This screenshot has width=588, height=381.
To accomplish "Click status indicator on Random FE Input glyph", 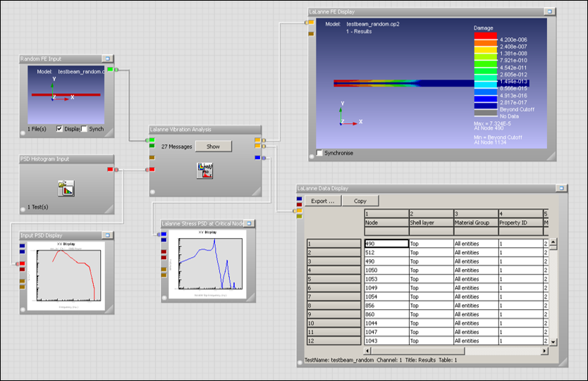I will [23, 133].
